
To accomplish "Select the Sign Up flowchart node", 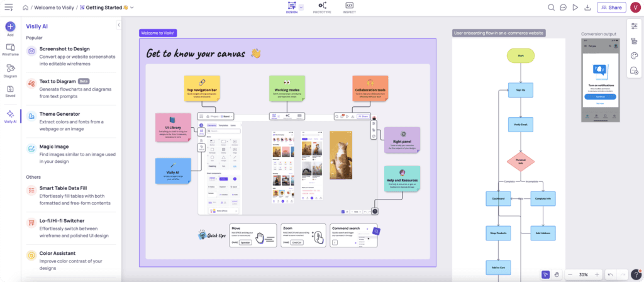I will [x=520, y=90].
